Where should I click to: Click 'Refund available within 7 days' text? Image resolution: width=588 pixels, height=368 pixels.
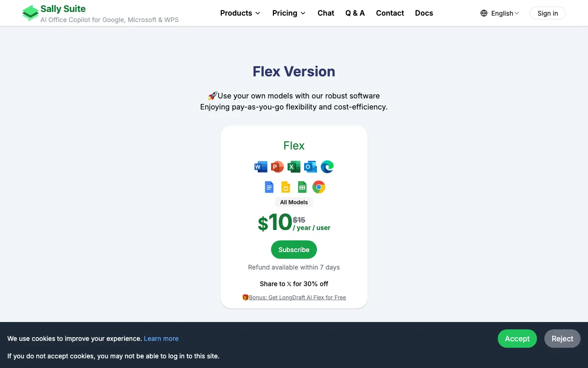pos(294,267)
